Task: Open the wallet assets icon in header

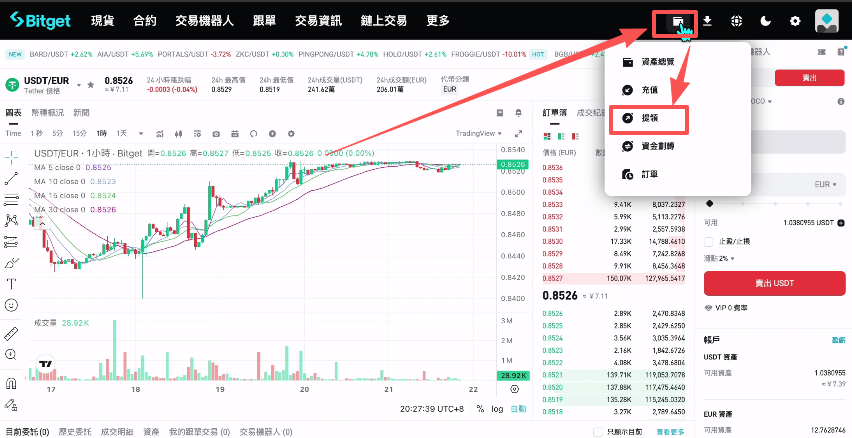Action: 678,21
